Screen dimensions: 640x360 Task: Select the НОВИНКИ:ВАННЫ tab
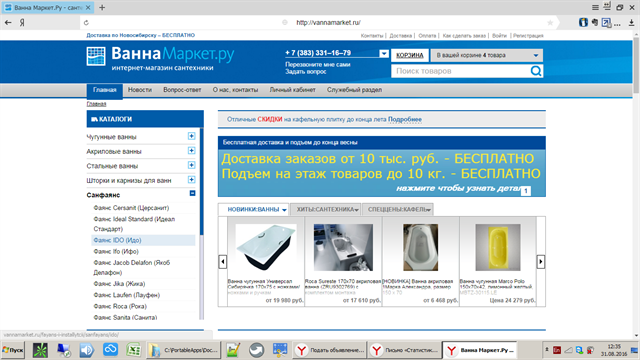pos(253,209)
